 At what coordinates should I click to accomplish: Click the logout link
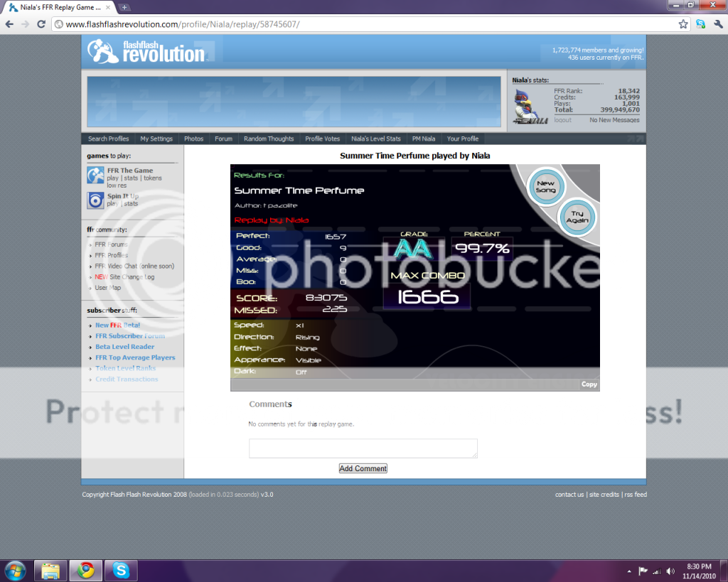tap(562, 120)
